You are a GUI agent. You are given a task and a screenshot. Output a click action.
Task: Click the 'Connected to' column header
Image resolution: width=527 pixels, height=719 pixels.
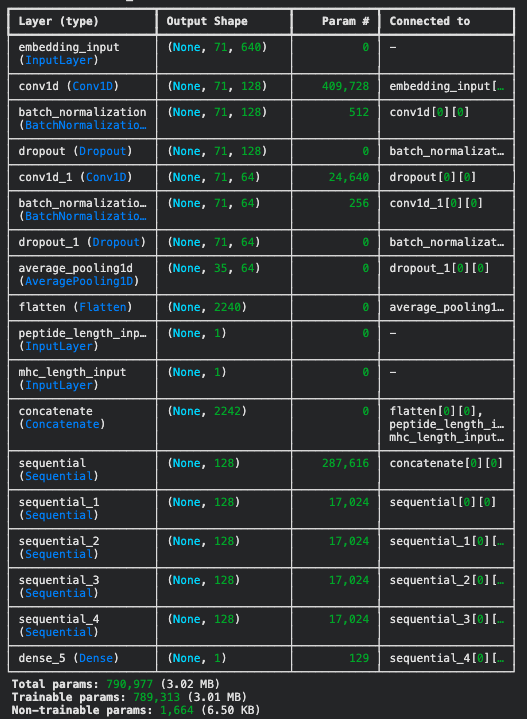pyautogui.click(x=430, y=21)
